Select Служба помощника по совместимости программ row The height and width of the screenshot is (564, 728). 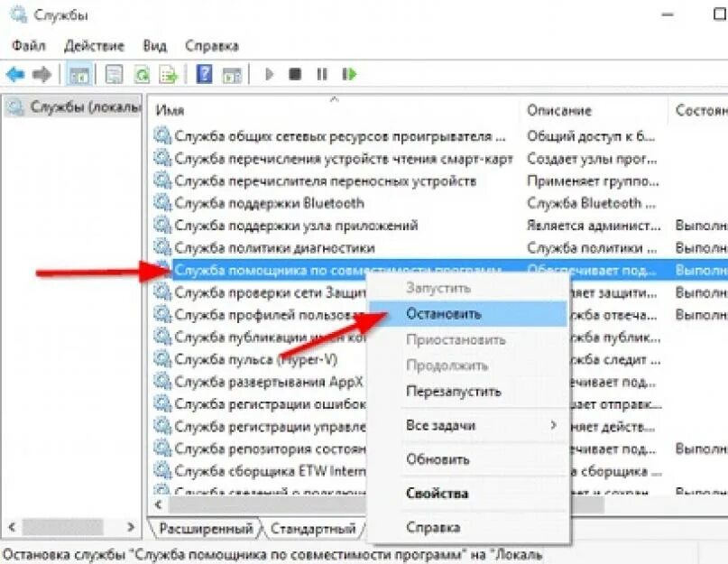tap(337, 271)
